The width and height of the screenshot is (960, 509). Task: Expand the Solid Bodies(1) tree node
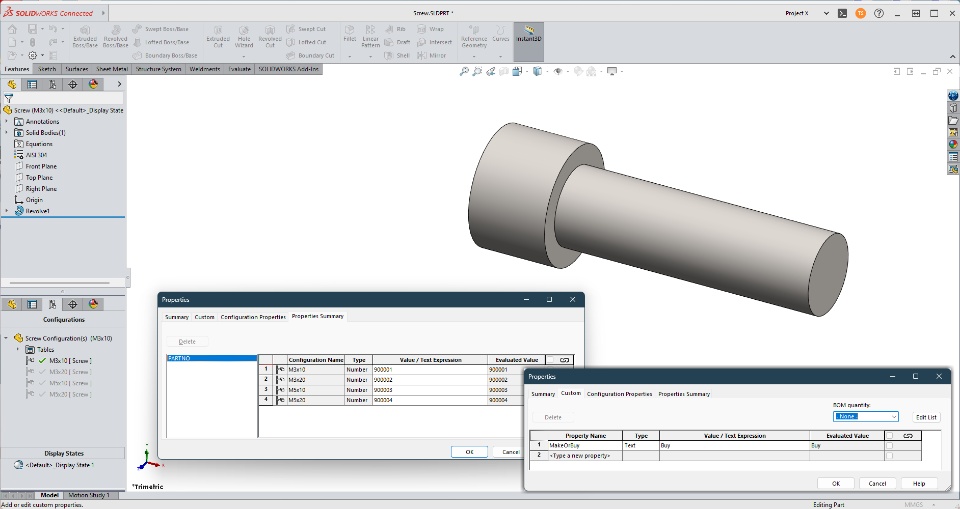coord(7,132)
